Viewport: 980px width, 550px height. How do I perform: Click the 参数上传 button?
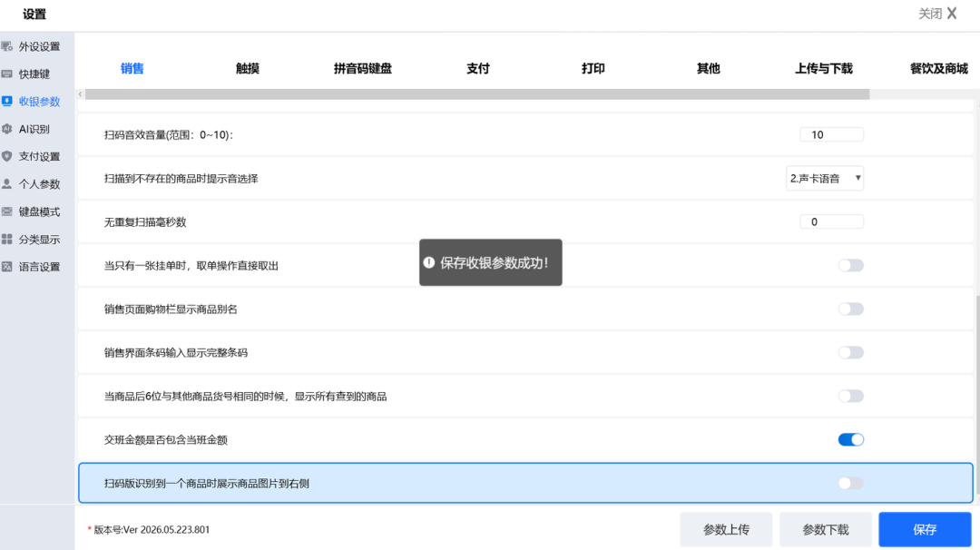[726, 529]
